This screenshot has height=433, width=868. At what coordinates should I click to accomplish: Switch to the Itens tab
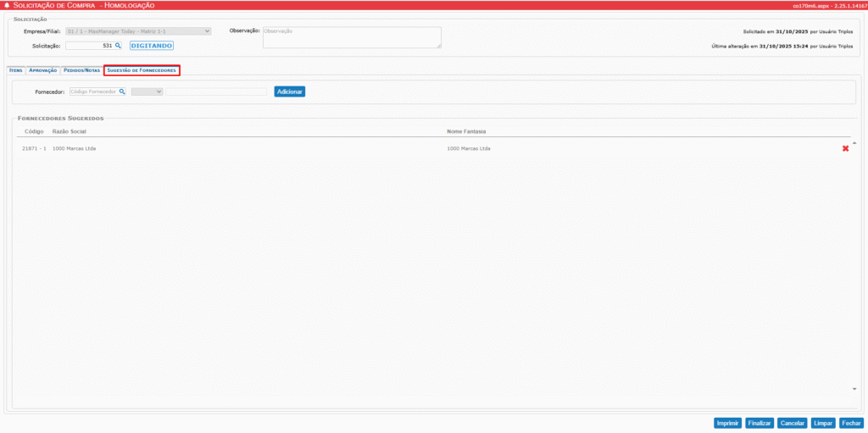15,70
